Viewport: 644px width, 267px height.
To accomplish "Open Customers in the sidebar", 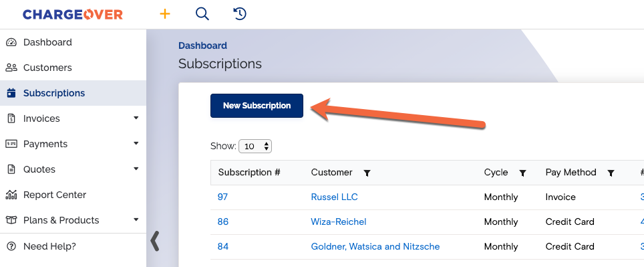I will (x=47, y=68).
